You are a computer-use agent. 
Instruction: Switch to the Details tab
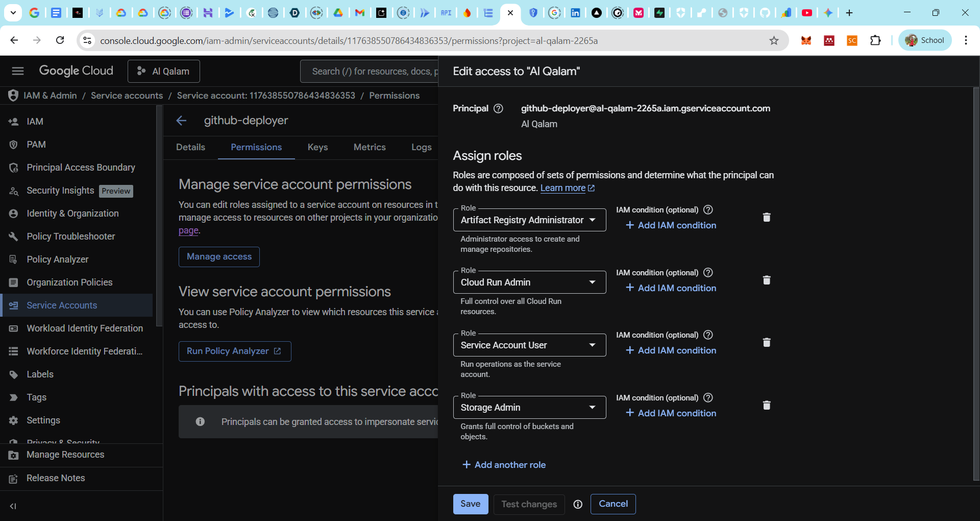click(190, 147)
